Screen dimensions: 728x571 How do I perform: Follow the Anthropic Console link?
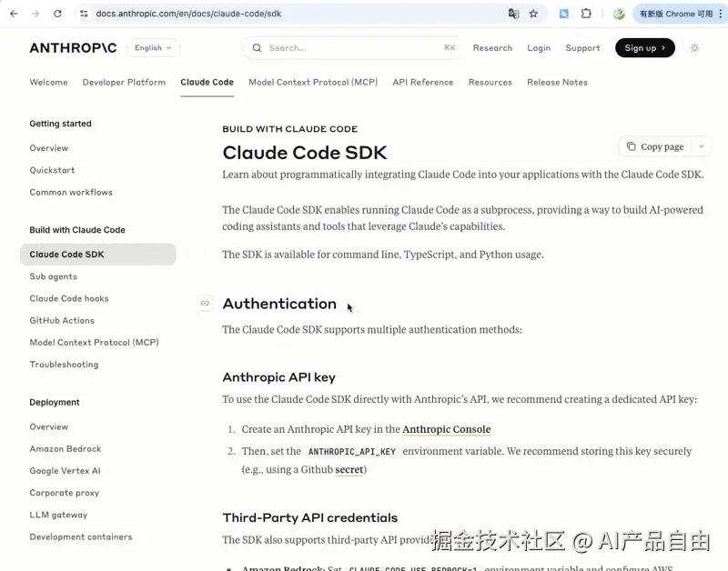tap(446, 429)
